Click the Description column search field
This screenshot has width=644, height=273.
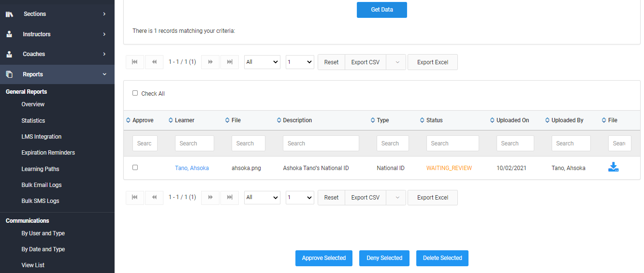(x=321, y=144)
